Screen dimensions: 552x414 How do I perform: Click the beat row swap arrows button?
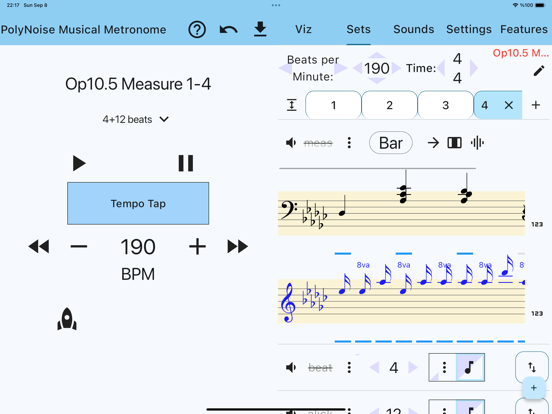point(532,368)
